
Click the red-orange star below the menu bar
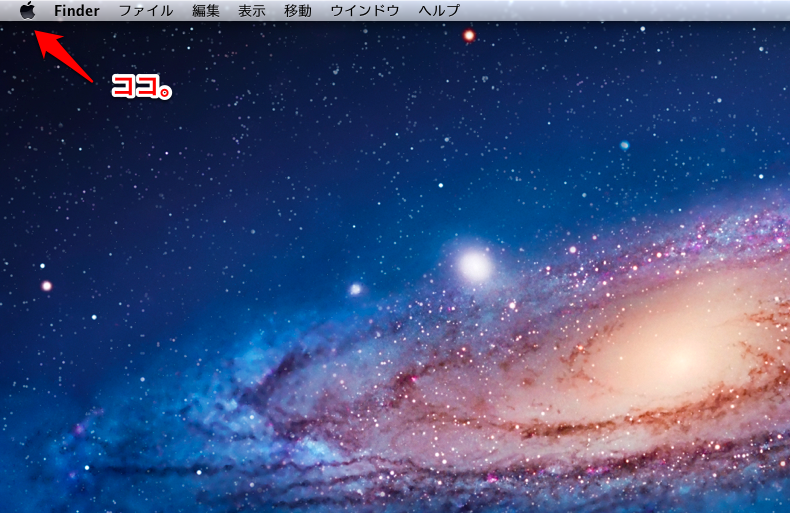(x=469, y=36)
